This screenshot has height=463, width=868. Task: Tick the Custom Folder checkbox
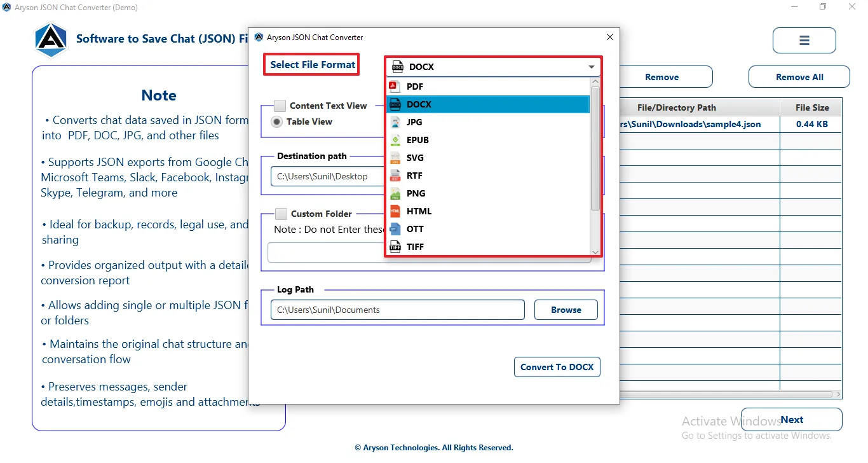(x=281, y=214)
